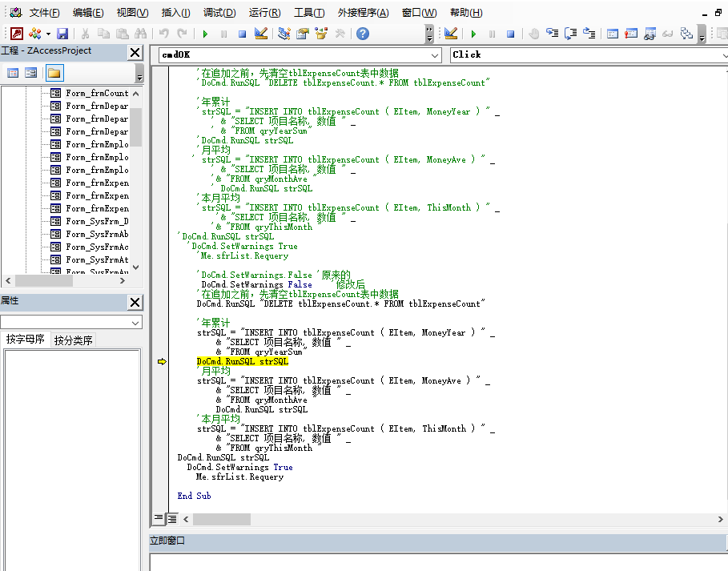Image resolution: width=728 pixels, height=571 pixels.
Task: Open the Locals Window icon
Action: pyautogui.click(x=613, y=34)
